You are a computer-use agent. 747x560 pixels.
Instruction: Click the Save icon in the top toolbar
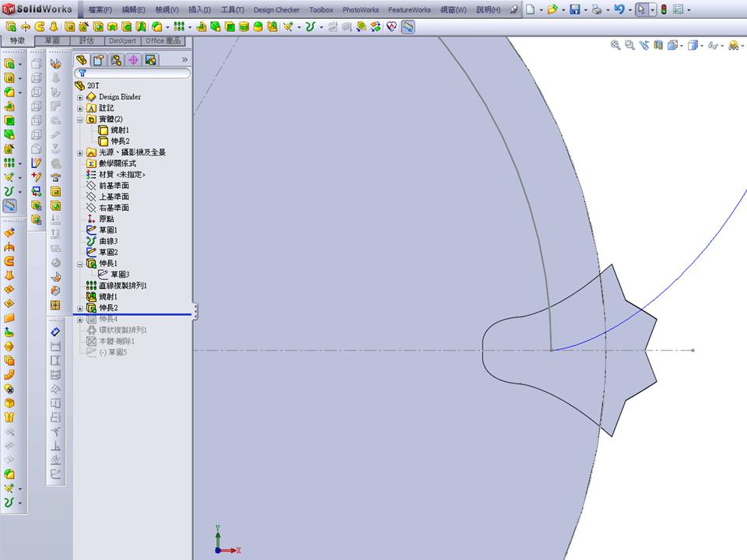(x=575, y=9)
